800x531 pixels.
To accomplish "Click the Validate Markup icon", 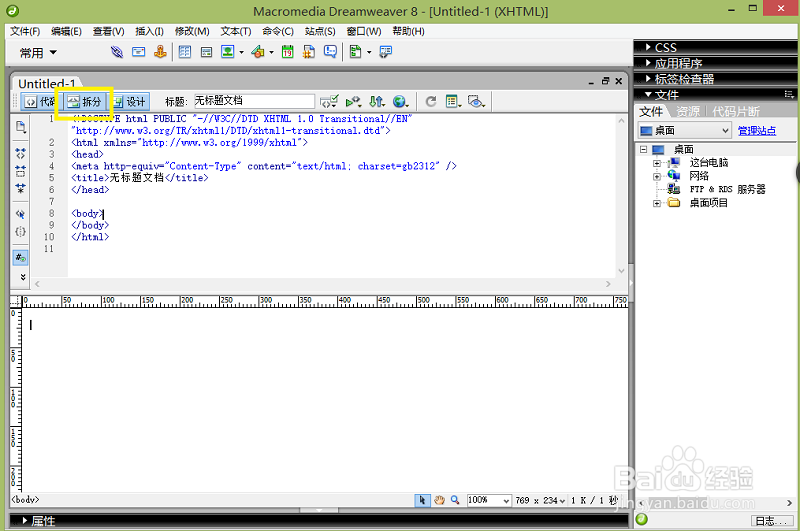I will click(x=329, y=102).
